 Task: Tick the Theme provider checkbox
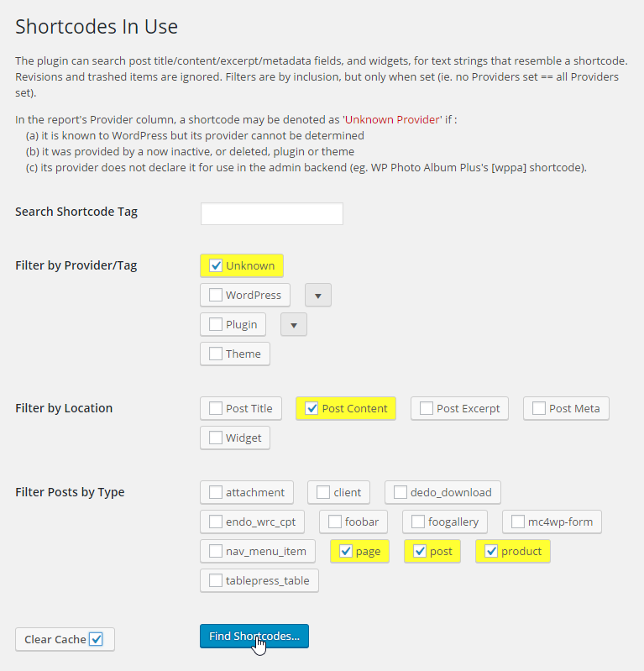(x=216, y=354)
